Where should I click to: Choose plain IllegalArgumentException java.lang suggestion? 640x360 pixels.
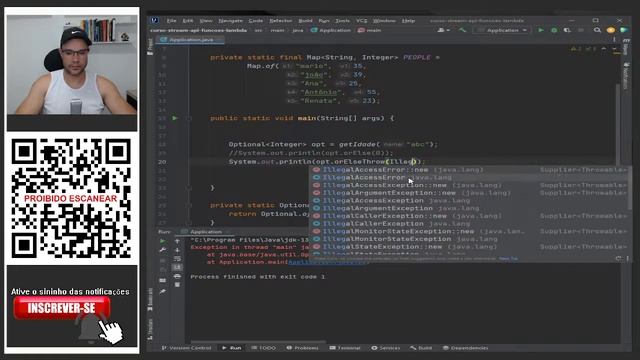point(469,208)
